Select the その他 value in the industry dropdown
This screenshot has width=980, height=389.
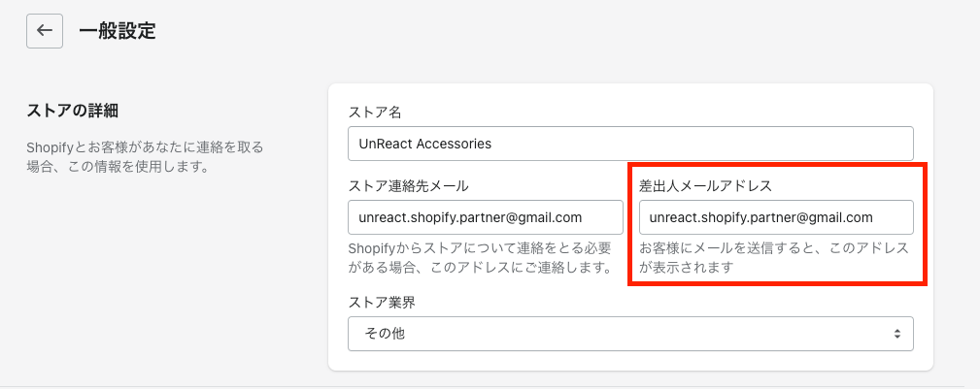pyautogui.click(x=385, y=334)
